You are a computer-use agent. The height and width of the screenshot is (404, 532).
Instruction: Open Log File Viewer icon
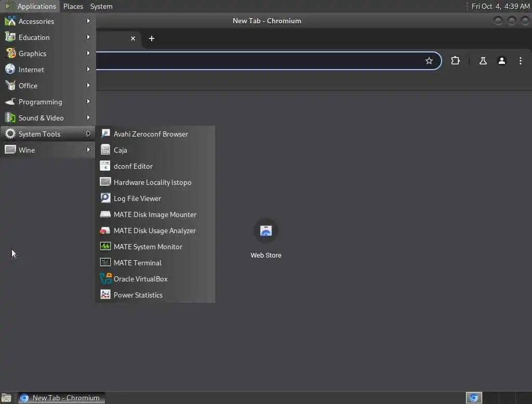pos(105,198)
